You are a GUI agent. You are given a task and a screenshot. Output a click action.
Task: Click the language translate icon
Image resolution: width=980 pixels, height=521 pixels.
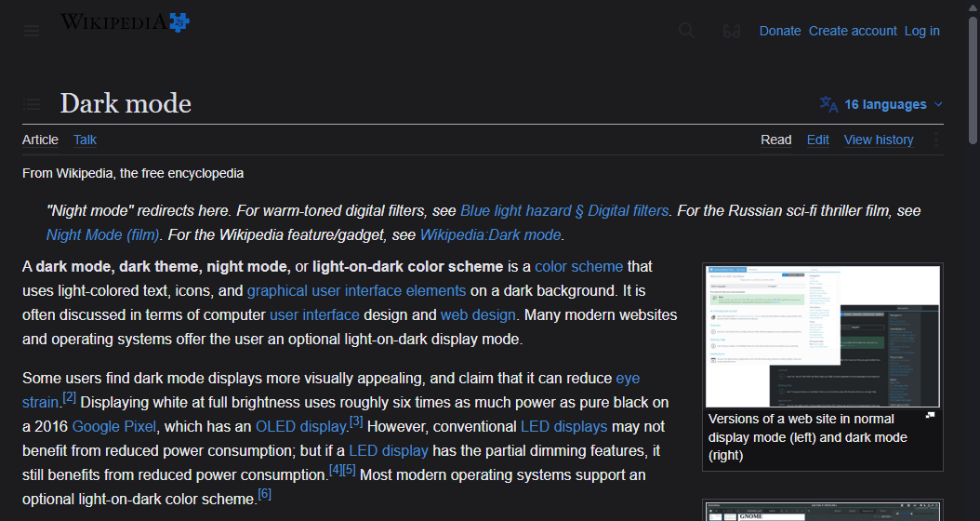[828, 104]
